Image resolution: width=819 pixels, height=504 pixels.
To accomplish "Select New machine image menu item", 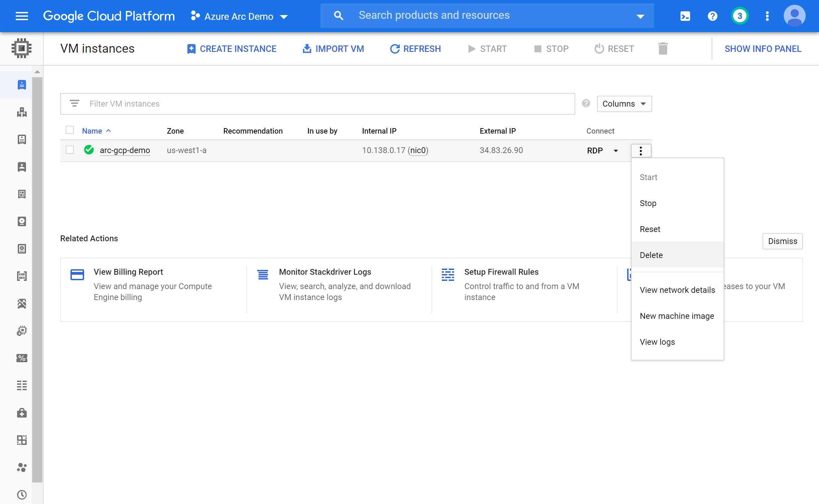I will (x=677, y=316).
